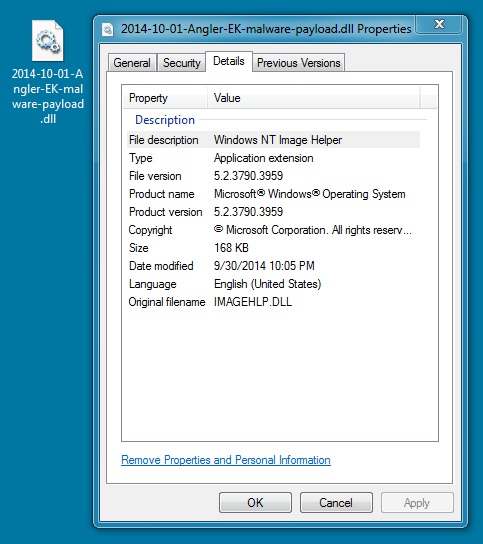Click the Size value 168 KB
Viewport: 483px width, 544px height.
tap(231, 248)
